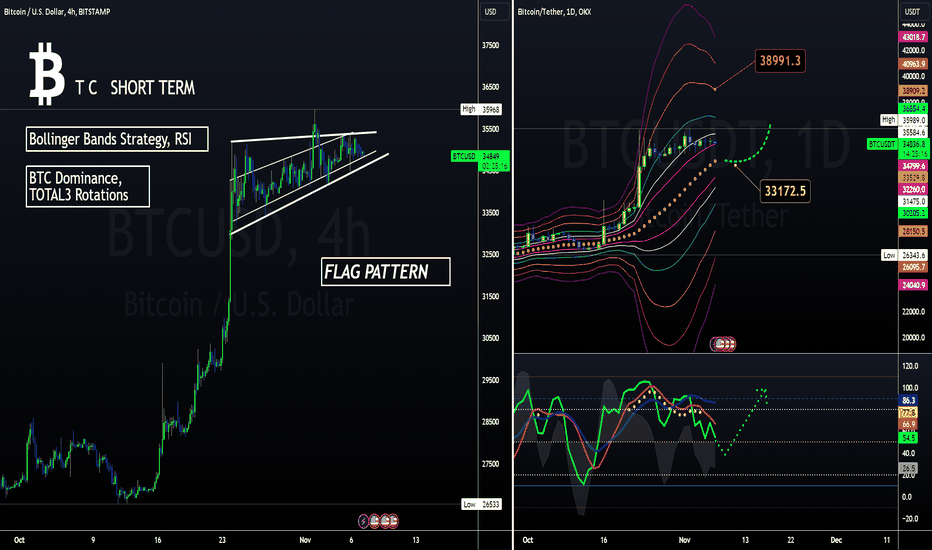Viewport: 932px width, 550px height.
Task: Click the Low 26343.6 label on right chart
Action: click(x=904, y=255)
